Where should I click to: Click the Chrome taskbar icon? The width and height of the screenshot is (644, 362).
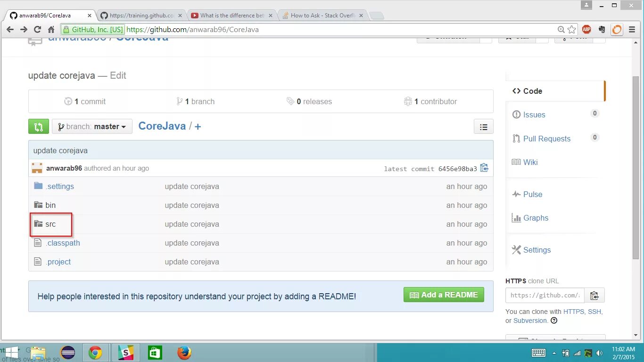tap(96, 353)
